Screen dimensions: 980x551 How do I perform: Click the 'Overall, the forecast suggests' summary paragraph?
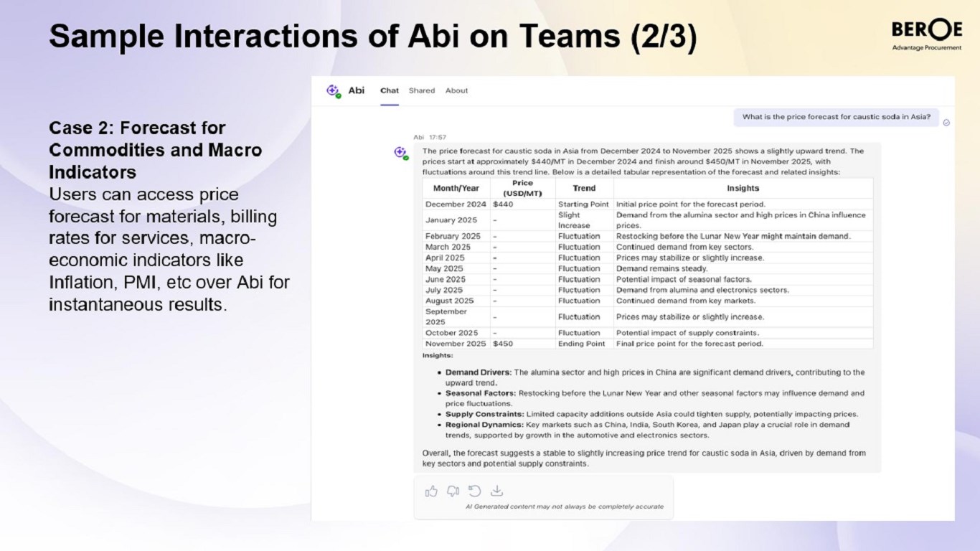(x=644, y=458)
